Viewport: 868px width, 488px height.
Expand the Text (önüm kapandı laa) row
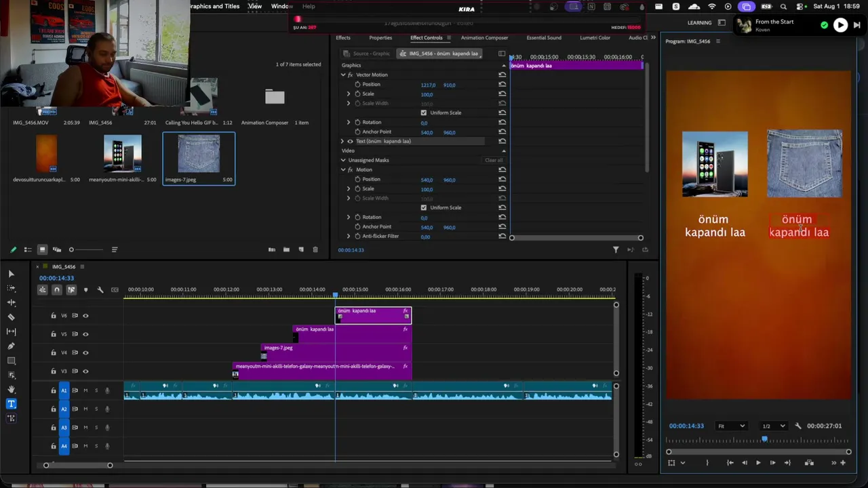click(x=342, y=141)
